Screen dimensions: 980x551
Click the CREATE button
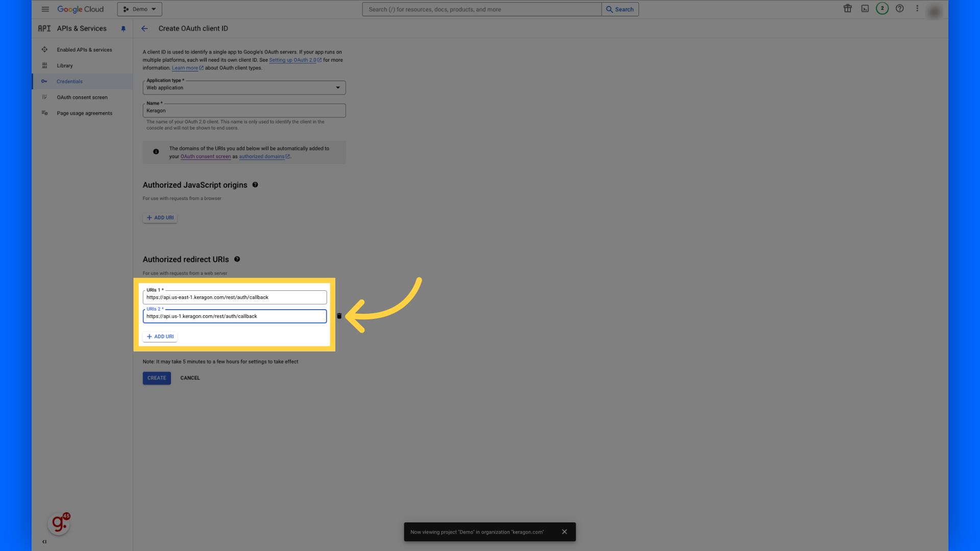156,378
